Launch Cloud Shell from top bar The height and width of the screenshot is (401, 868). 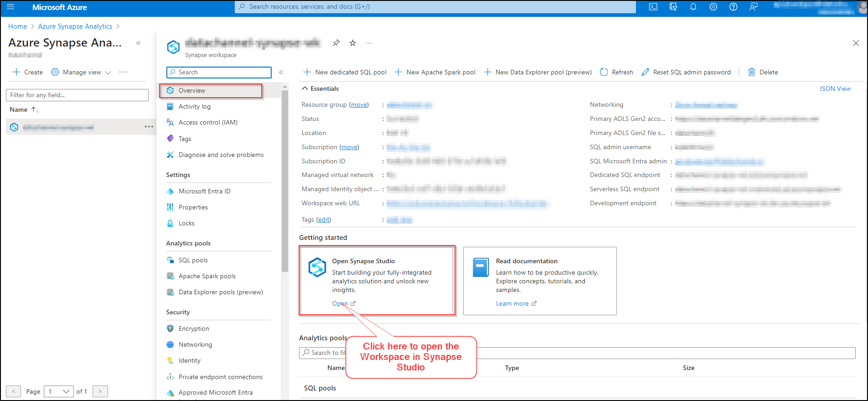653,7
